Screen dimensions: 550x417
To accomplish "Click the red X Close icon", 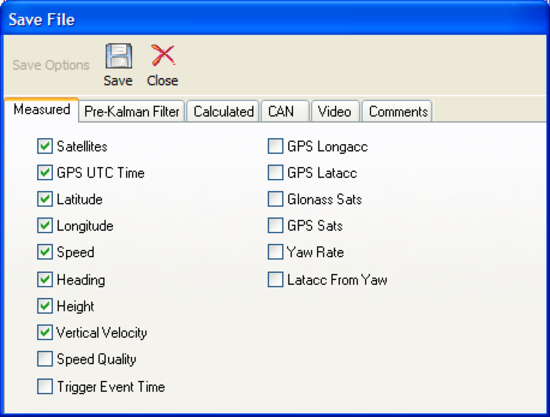I will (x=163, y=55).
